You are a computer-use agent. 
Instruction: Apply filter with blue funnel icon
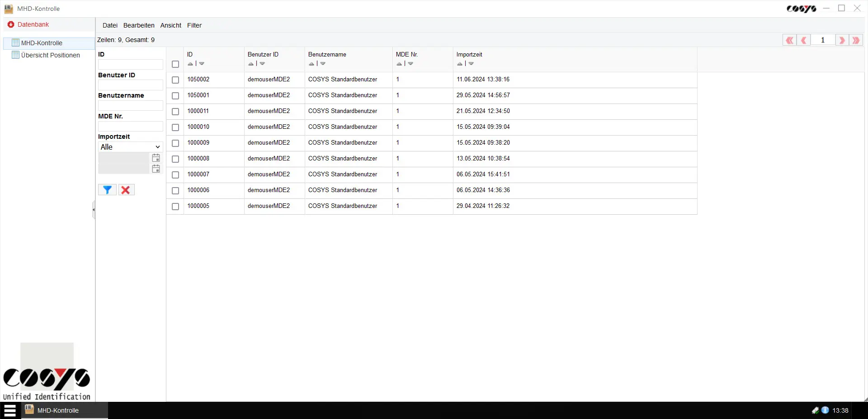coord(107,190)
